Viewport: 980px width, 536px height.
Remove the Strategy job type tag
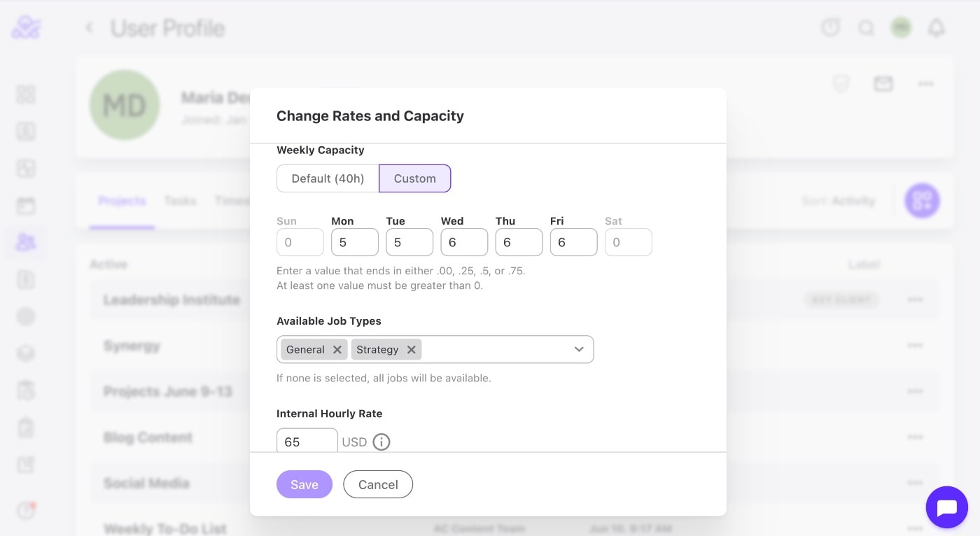click(412, 350)
